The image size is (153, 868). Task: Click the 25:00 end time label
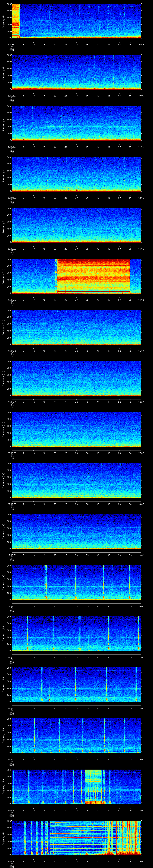click(x=141, y=862)
